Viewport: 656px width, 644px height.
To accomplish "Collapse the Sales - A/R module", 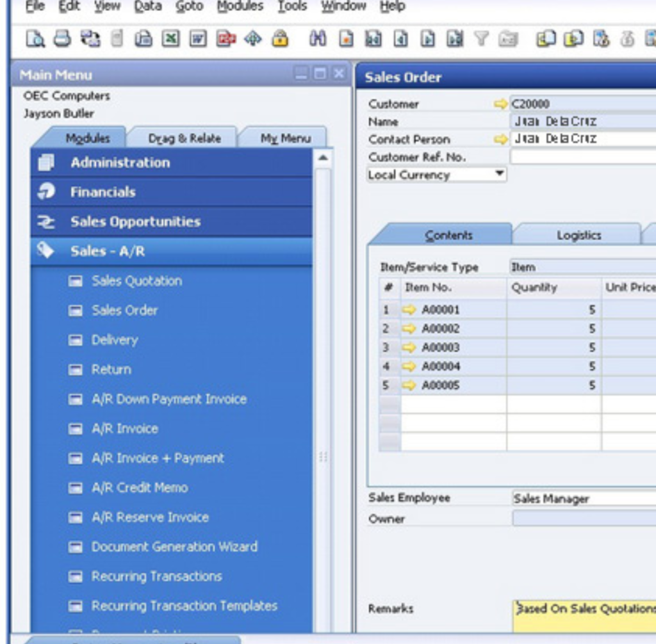I will [x=172, y=251].
